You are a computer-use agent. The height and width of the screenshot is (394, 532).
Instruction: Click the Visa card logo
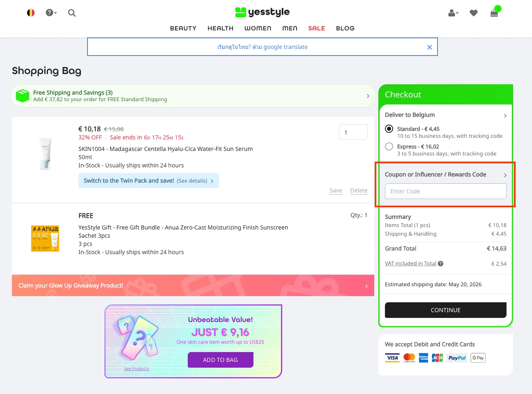pos(392,358)
